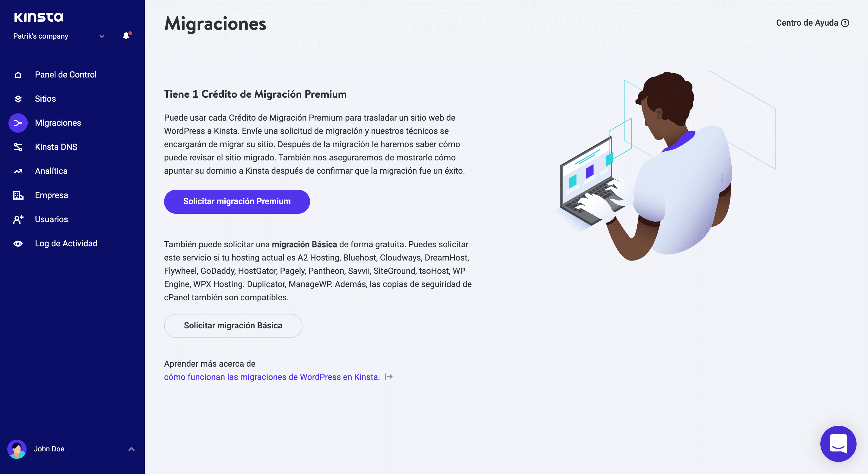868x474 pixels.
Task: Click the Kinsta DNS icon
Action: 17,147
